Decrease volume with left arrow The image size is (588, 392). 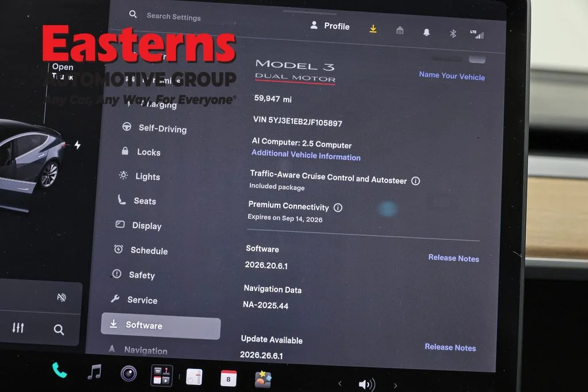click(x=340, y=383)
